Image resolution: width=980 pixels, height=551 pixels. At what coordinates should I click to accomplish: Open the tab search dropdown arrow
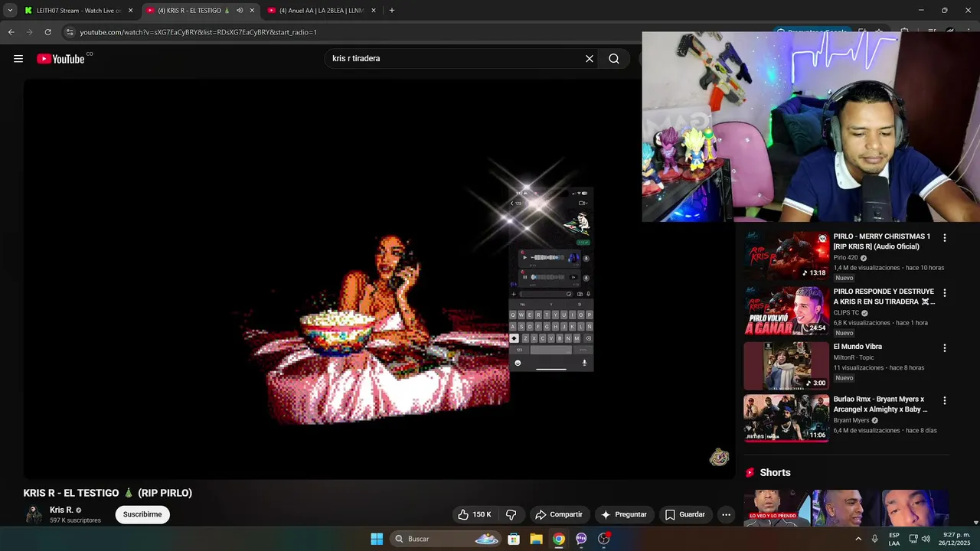[10, 11]
